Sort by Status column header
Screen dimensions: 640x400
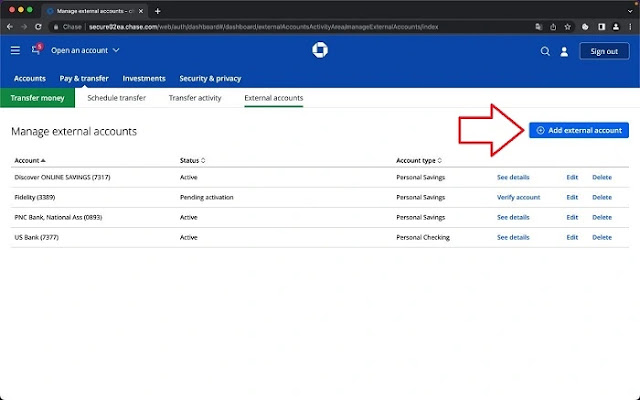coord(192,160)
